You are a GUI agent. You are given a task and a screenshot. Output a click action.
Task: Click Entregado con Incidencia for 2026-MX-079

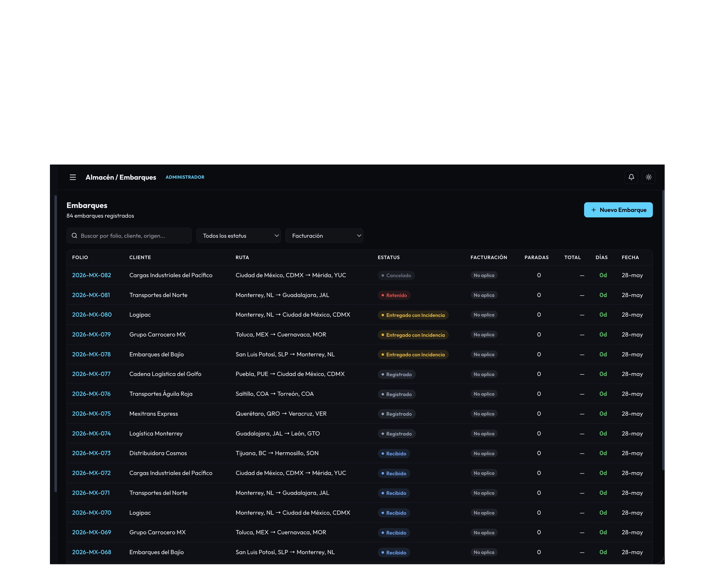(413, 335)
